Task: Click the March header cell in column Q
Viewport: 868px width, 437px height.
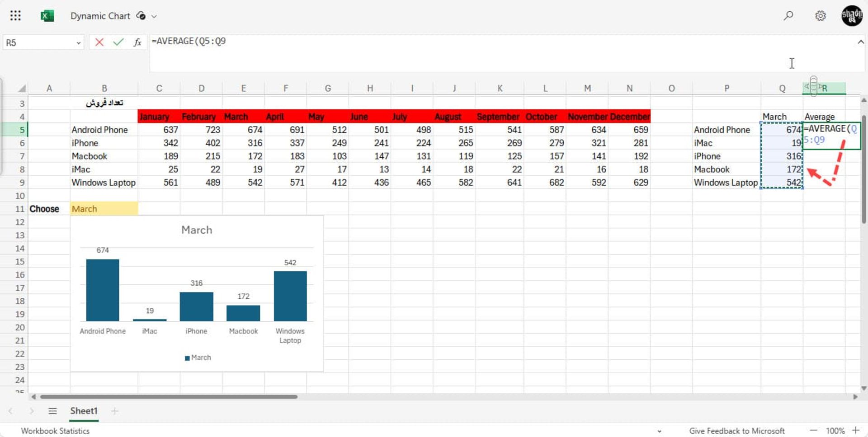Action: (x=782, y=117)
